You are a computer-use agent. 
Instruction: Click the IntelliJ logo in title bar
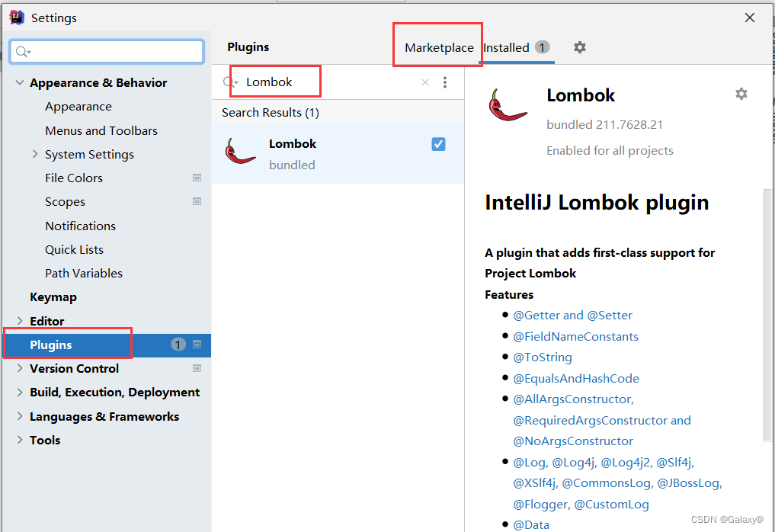click(17, 18)
